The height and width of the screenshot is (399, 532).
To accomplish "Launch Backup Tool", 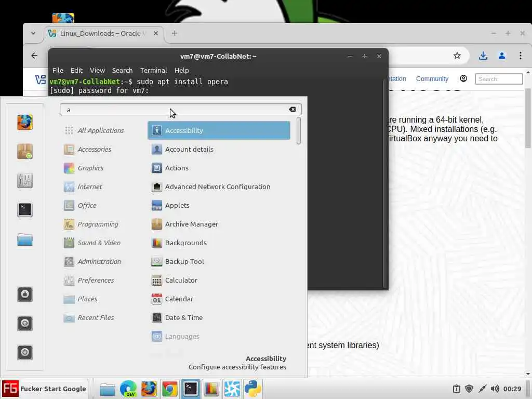I will (219, 261).
